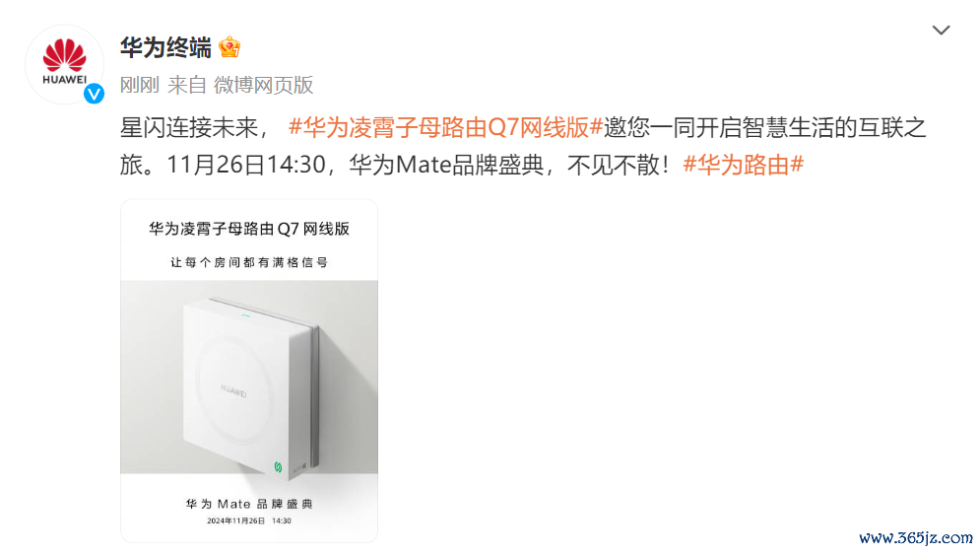Open the Huawei logo profile avatar
980x553 pixels.
[64, 64]
